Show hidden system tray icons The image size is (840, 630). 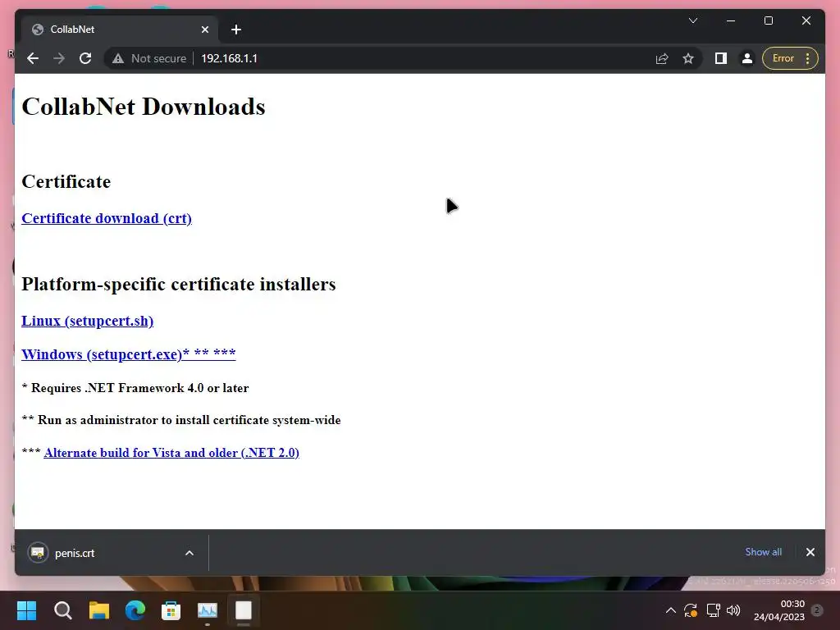[x=670, y=610]
